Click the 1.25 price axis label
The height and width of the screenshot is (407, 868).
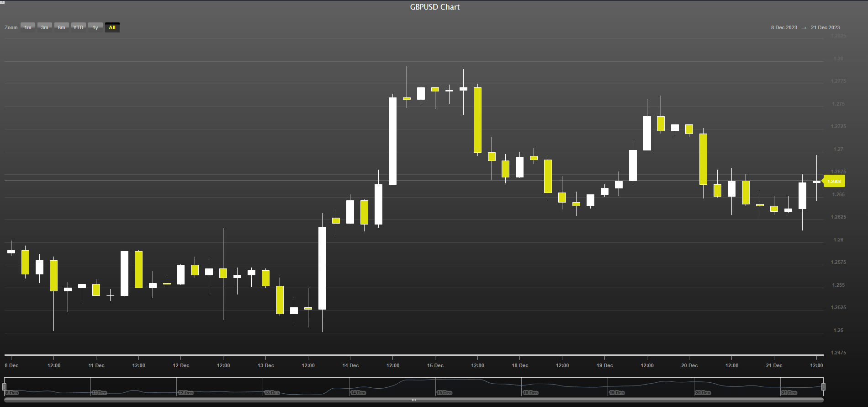click(838, 330)
